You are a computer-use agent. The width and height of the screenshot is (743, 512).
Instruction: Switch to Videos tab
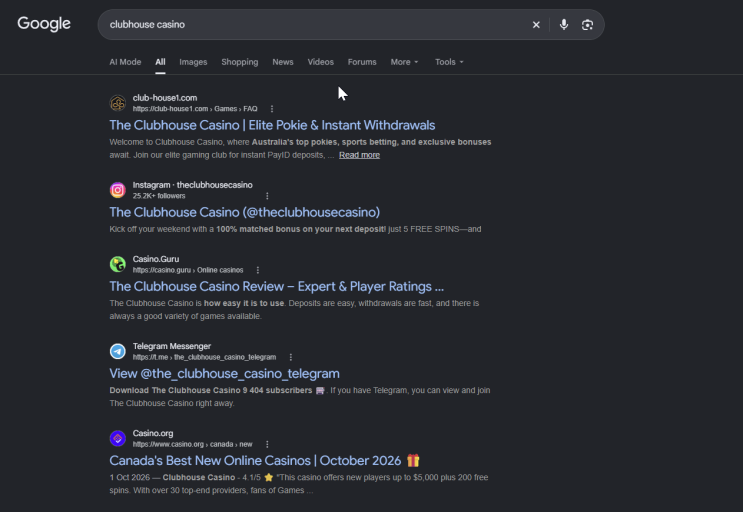click(320, 62)
